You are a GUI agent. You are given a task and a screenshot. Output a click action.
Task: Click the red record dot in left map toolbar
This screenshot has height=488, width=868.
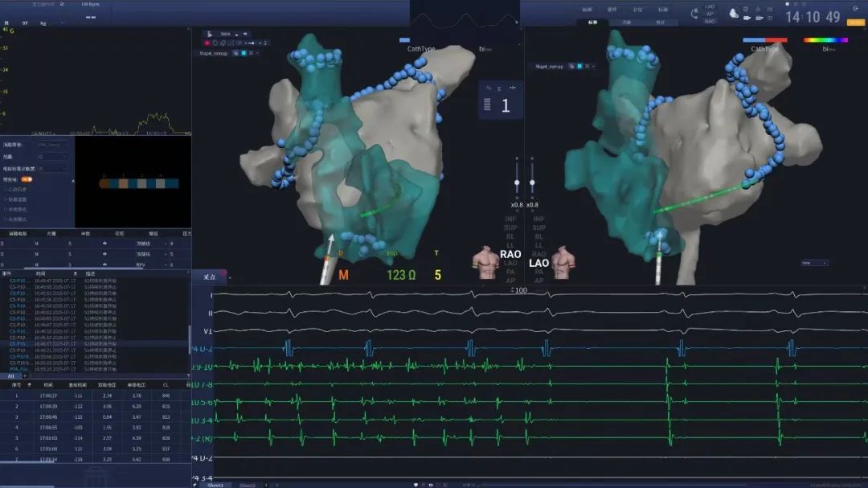coord(207,43)
